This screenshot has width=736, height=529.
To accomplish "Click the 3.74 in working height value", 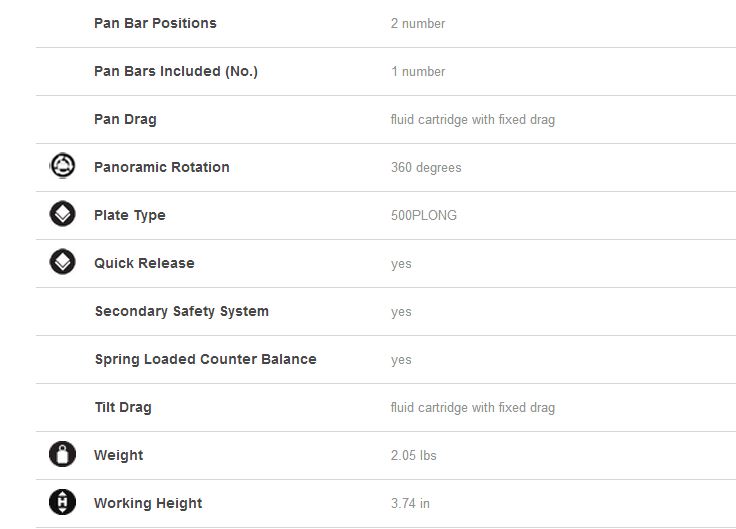I will pyautogui.click(x=410, y=503).
